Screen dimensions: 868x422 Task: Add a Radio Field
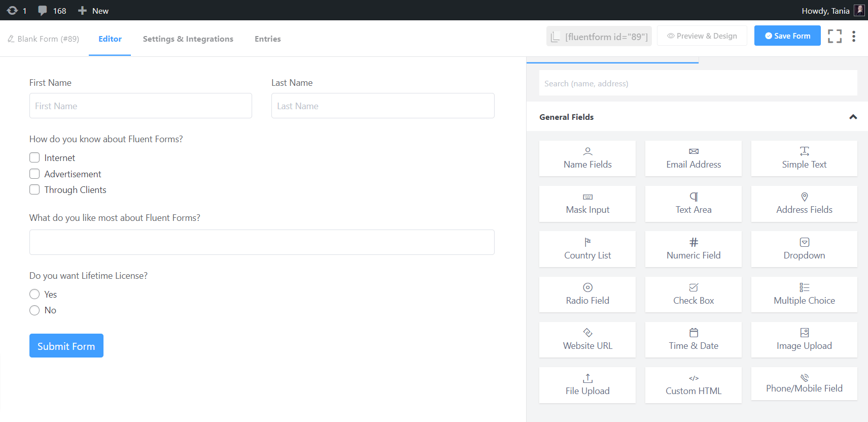click(x=587, y=295)
